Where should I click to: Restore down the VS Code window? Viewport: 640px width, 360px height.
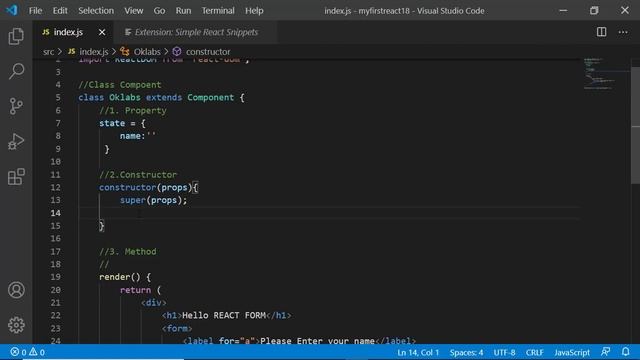click(594, 11)
